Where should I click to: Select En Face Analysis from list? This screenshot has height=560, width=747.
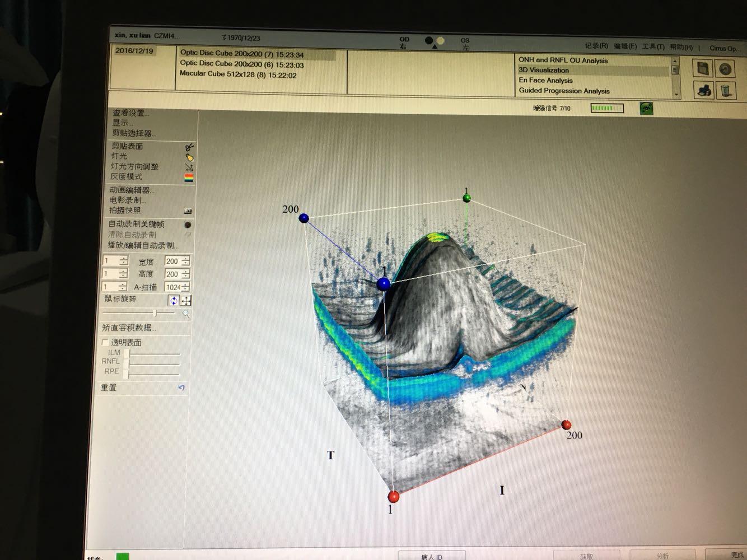click(x=545, y=80)
